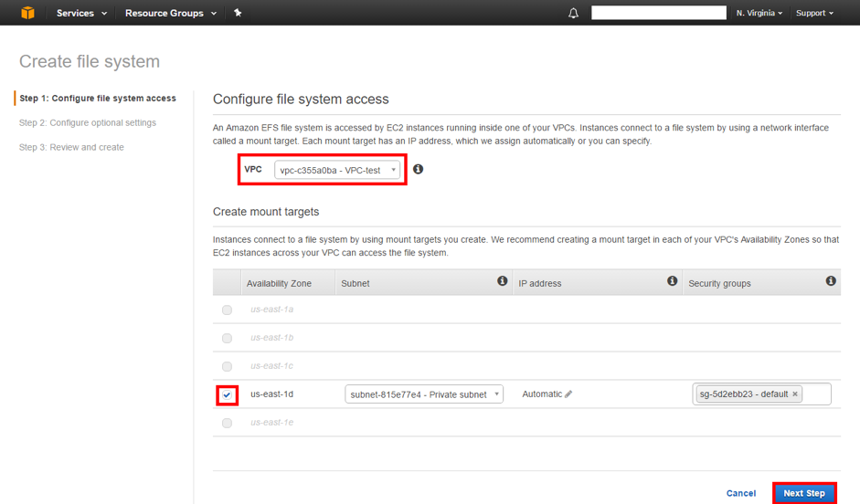Open the N. Virginia region selector

point(759,13)
